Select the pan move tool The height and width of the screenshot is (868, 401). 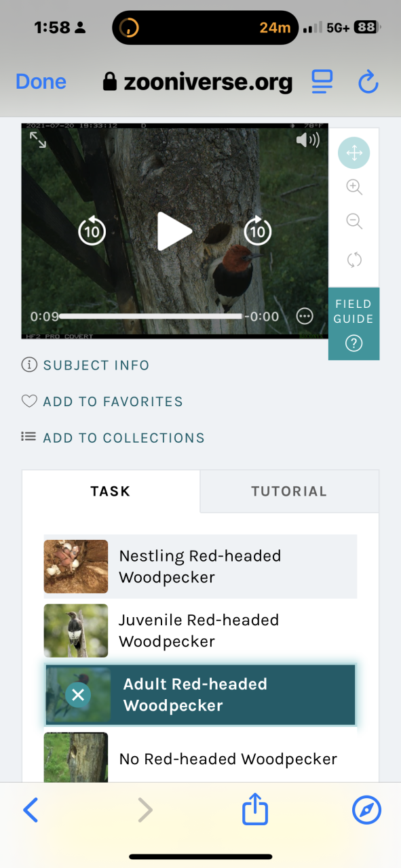click(354, 153)
